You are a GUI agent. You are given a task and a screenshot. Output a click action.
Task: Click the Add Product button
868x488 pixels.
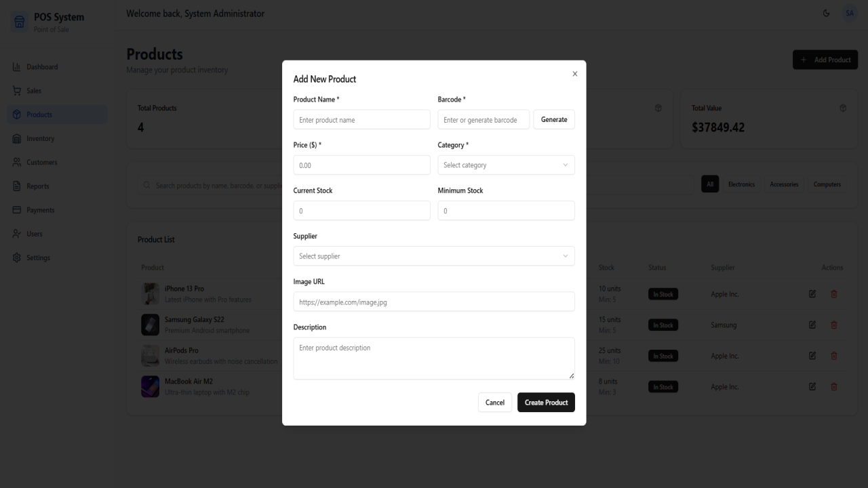(825, 60)
